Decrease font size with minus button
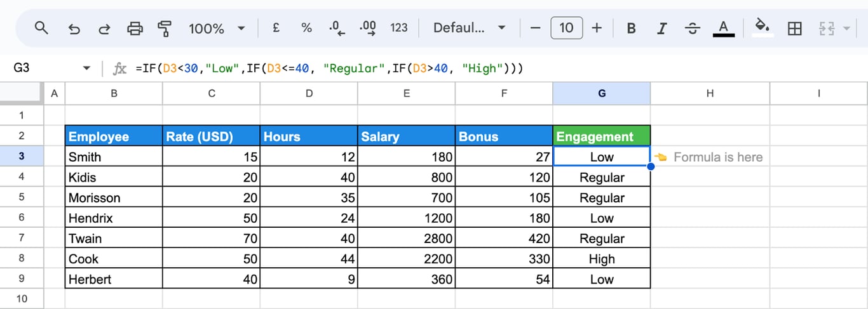The width and height of the screenshot is (868, 309). (x=535, y=28)
